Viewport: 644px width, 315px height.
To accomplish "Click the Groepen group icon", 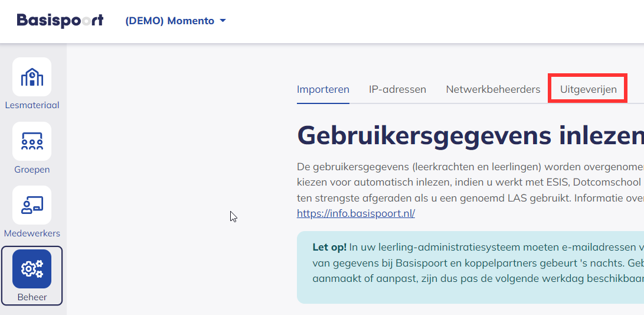I will (x=32, y=141).
